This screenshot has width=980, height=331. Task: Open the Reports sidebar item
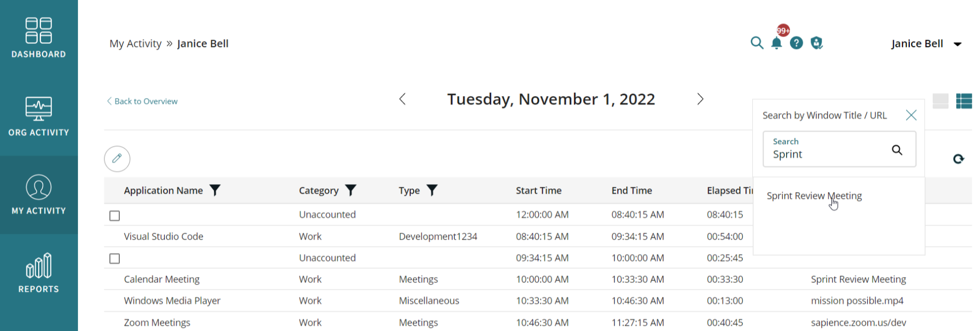(39, 273)
